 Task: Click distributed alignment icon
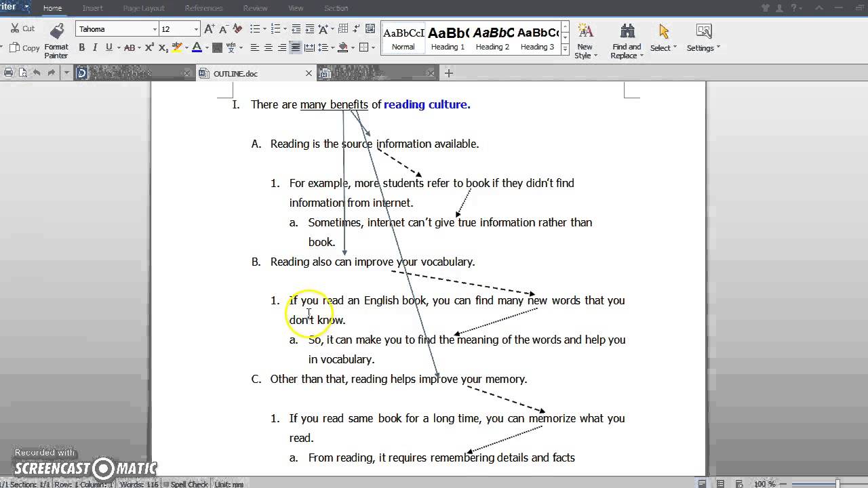click(x=309, y=47)
